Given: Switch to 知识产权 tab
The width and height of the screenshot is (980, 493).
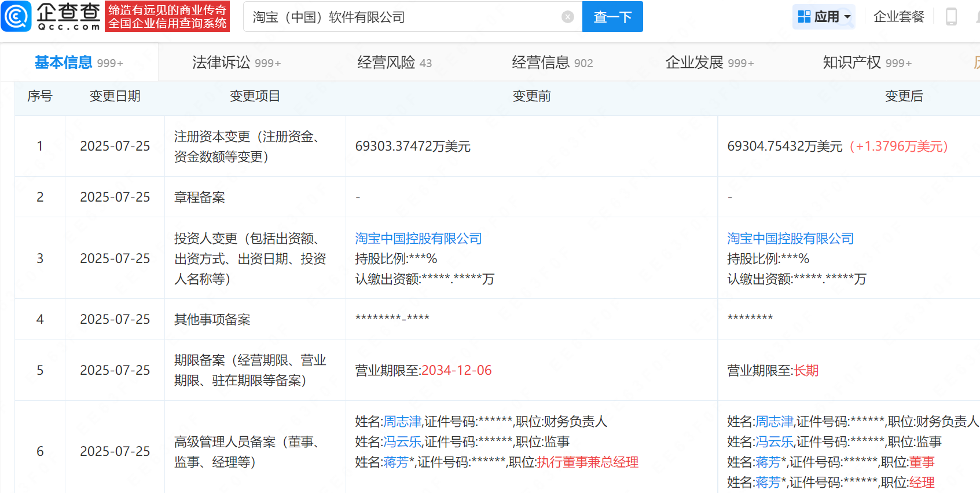Looking at the screenshot, I should coord(867,63).
